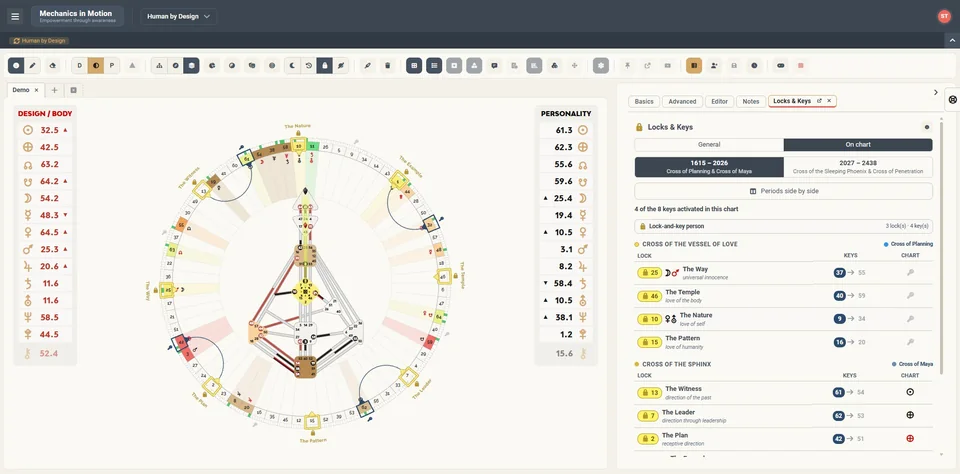The width and height of the screenshot is (960, 474).
Task: Toggle combined Design/Personality half-circle view
Action: [96, 66]
